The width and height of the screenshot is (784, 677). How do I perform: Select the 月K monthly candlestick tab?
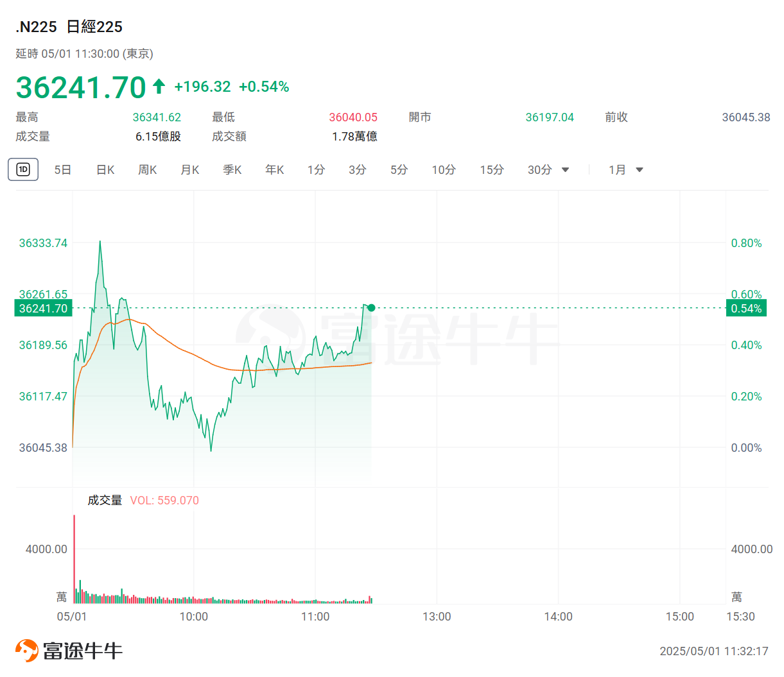point(190,170)
